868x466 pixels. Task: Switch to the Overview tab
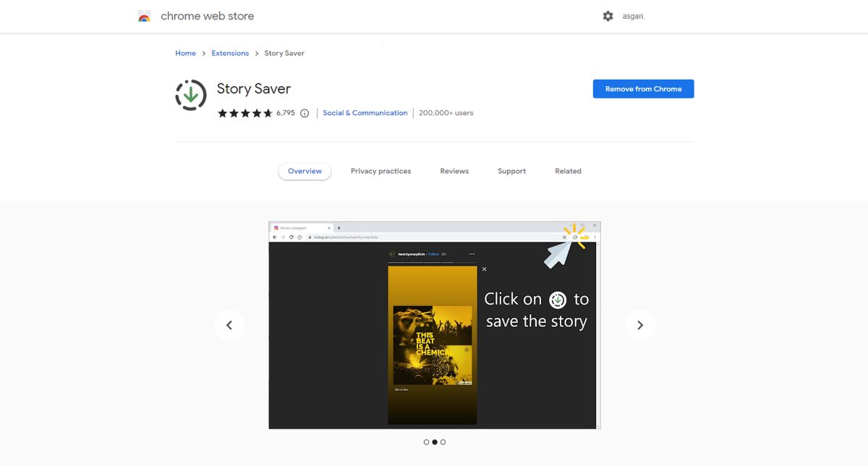(305, 171)
